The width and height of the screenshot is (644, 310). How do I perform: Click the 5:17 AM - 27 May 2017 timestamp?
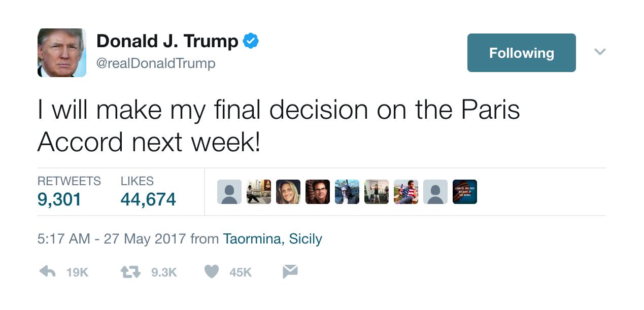coord(112,239)
